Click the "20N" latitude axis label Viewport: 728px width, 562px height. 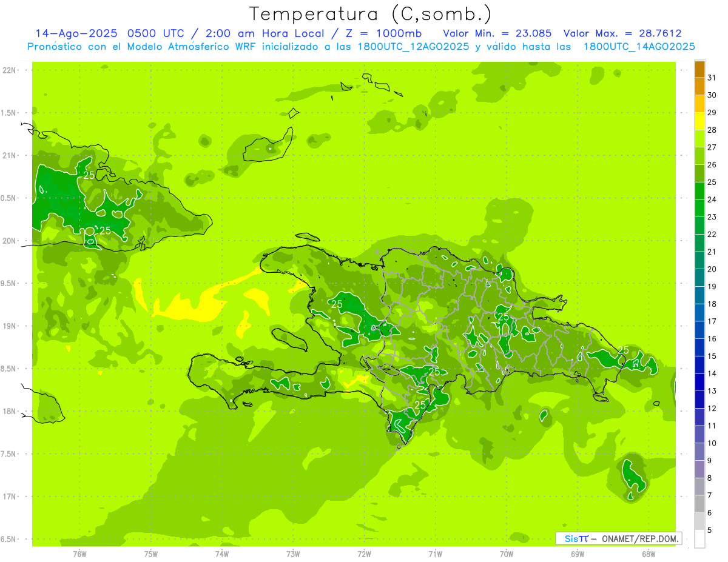[x=10, y=241]
